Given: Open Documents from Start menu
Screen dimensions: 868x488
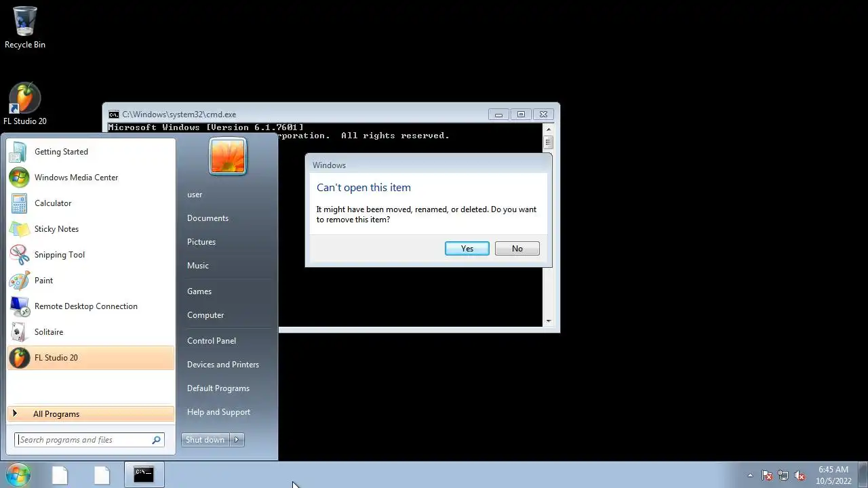Looking at the screenshot, I should [208, 218].
